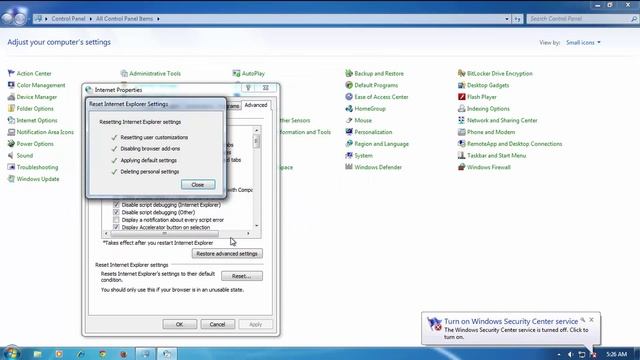Image resolution: width=640 pixels, height=360 pixels.
Task: Click Internet Properties help question button
Action: tap(248, 88)
